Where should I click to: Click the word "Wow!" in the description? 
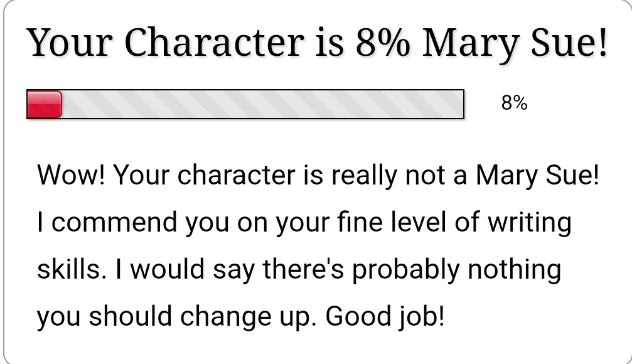(71, 174)
